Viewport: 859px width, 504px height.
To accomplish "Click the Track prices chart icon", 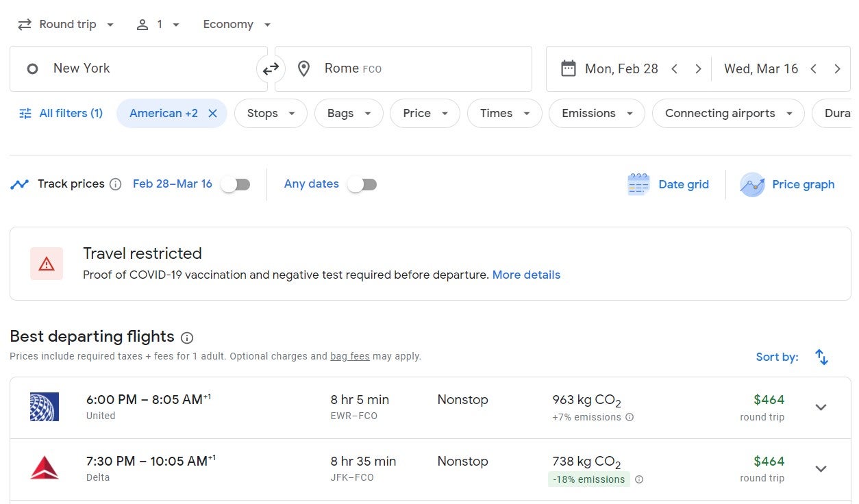I will [x=19, y=184].
